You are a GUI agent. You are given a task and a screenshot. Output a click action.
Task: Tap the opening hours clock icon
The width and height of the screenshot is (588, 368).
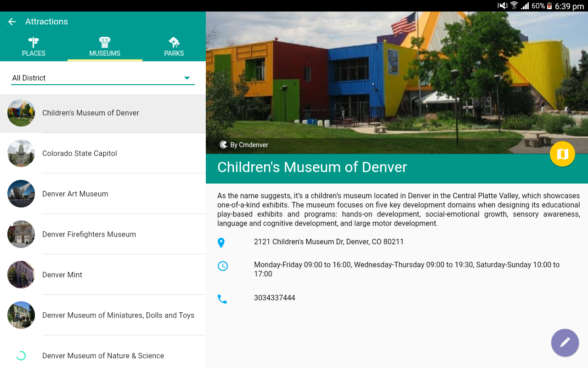[223, 266]
